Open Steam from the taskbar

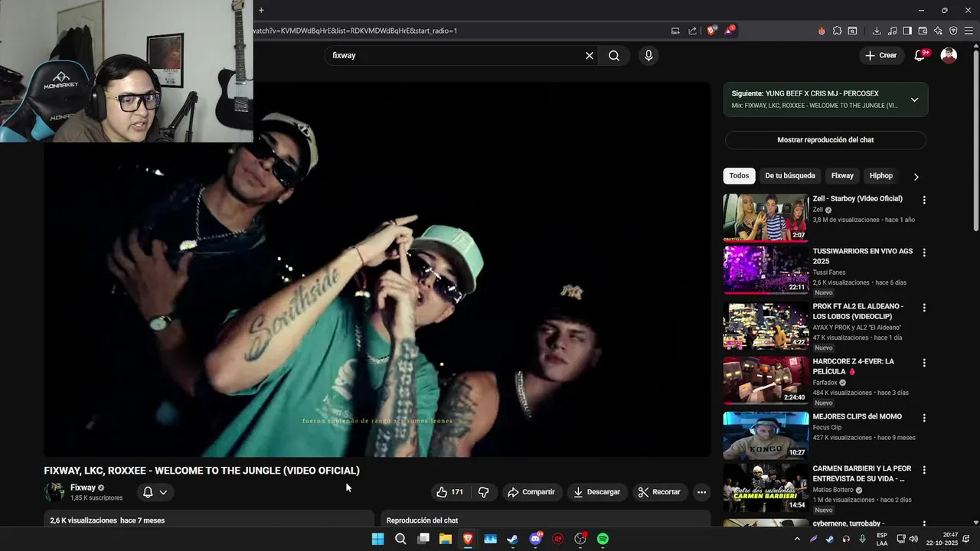(x=512, y=539)
